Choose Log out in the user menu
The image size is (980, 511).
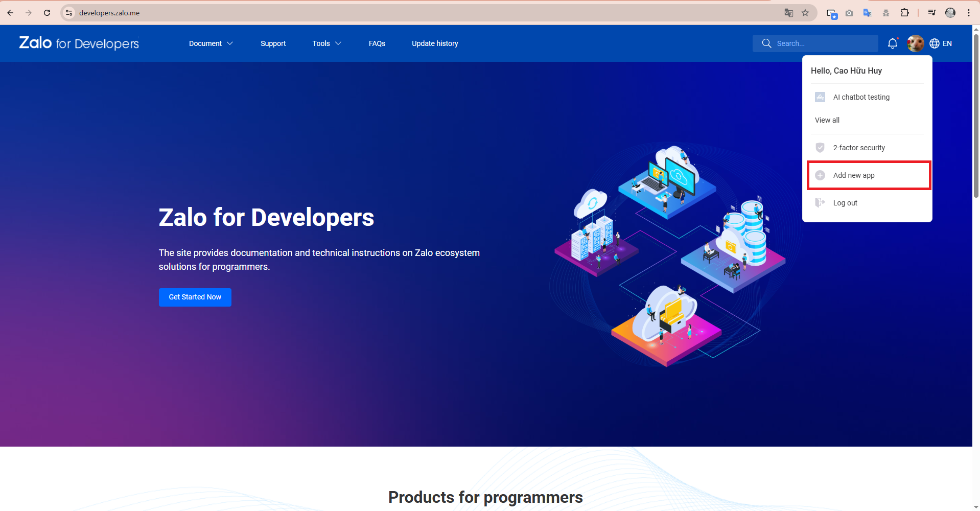[x=845, y=203]
